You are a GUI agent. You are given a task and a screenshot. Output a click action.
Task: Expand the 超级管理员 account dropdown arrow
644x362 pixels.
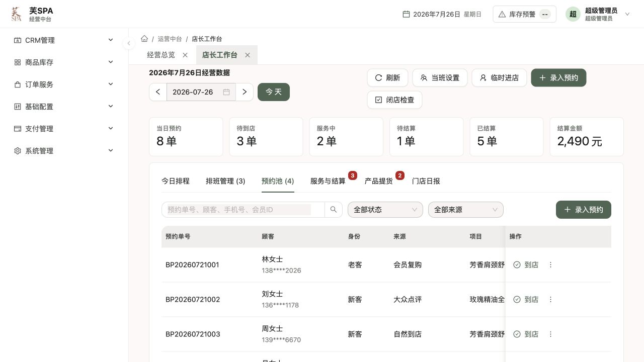click(627, 14)
